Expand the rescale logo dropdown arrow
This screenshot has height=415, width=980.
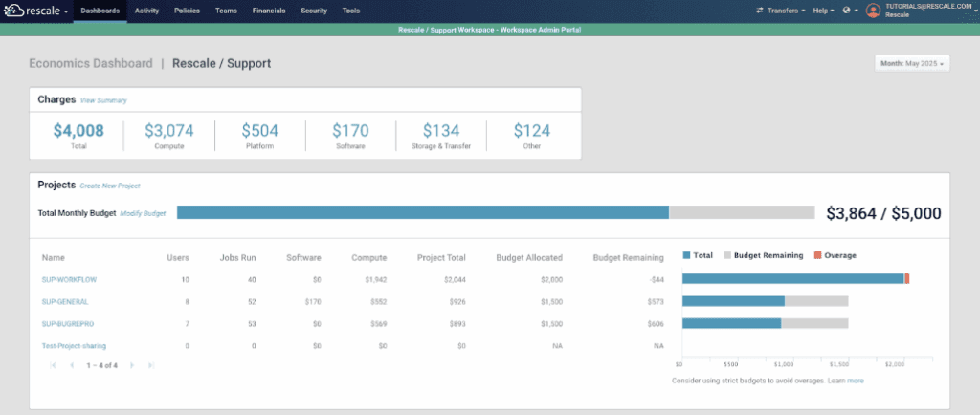(66, 11)
